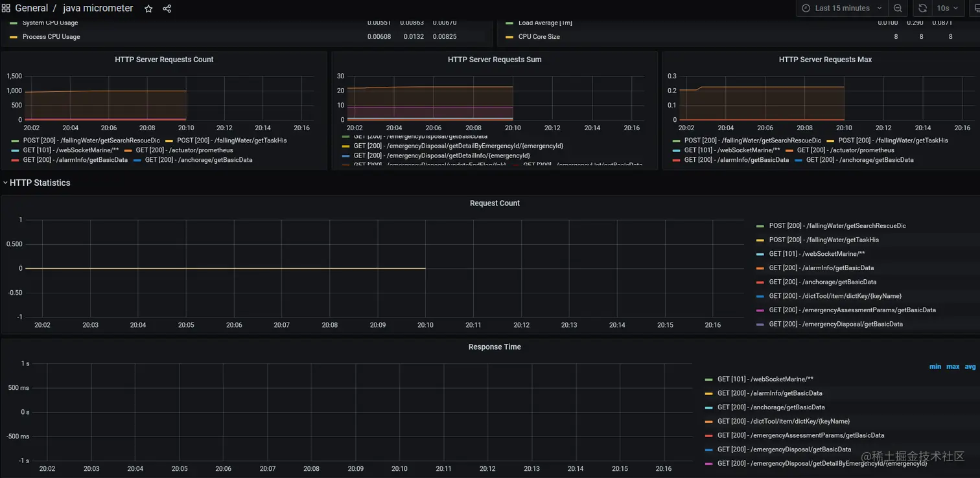
Task: Toggle emergencyAssessmentParams in Request Count legend
Action: tap(852, 310)
